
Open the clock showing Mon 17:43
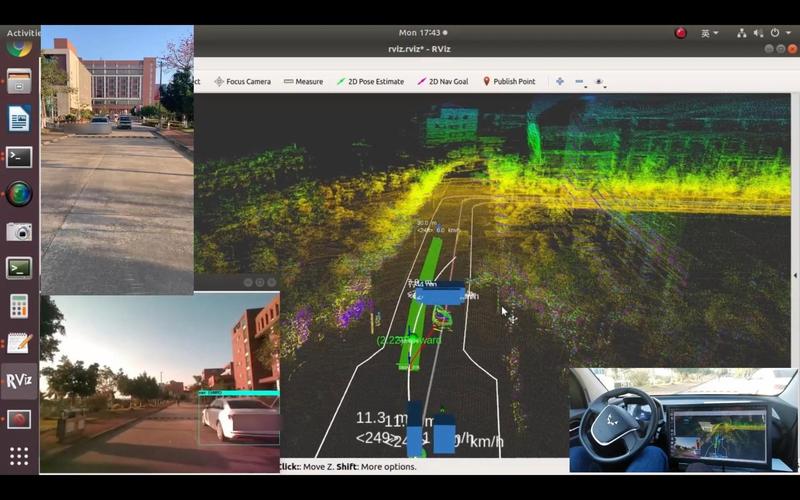click(x=422, y=32)
